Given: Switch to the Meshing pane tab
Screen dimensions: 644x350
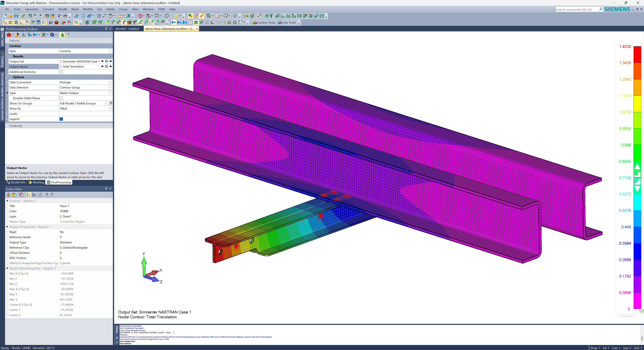Looking at the screenshot, I should click(x=36, y=182).
